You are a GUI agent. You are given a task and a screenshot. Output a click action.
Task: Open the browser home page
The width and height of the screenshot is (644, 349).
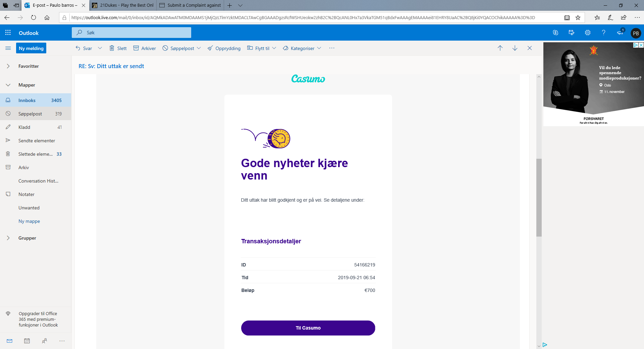click(x=47, y=17)
